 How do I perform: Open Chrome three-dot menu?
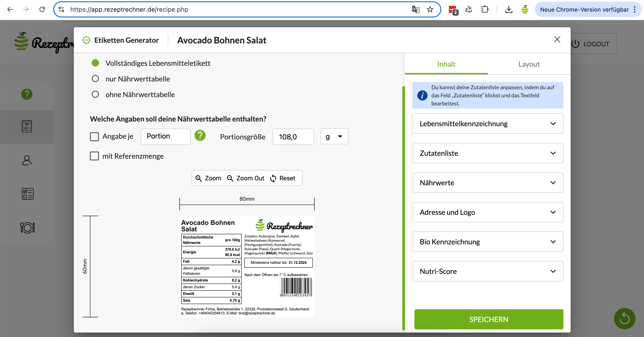pos(635,9)
